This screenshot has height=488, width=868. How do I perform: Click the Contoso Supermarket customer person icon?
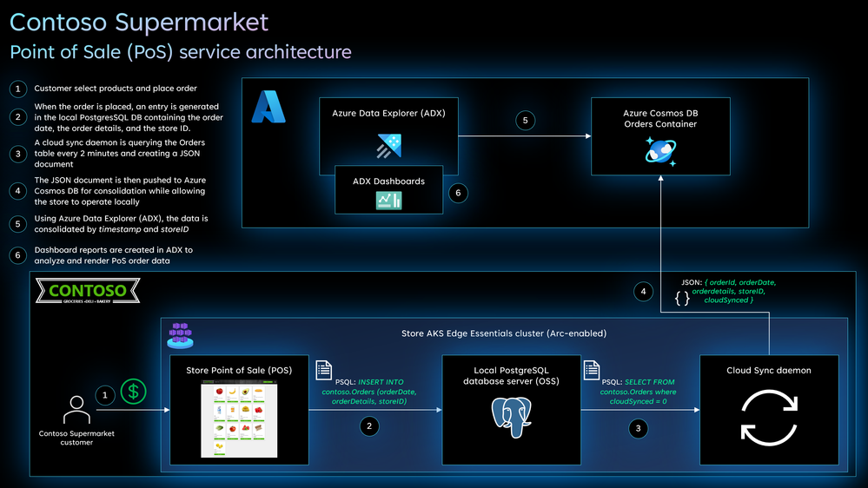point(76,410)
